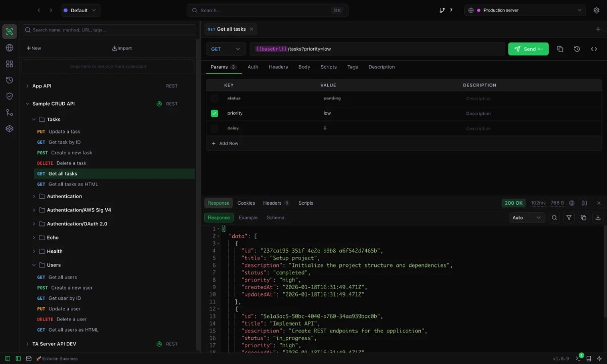
Task: Copy the response body via copy icon
Action: point(584,217)
